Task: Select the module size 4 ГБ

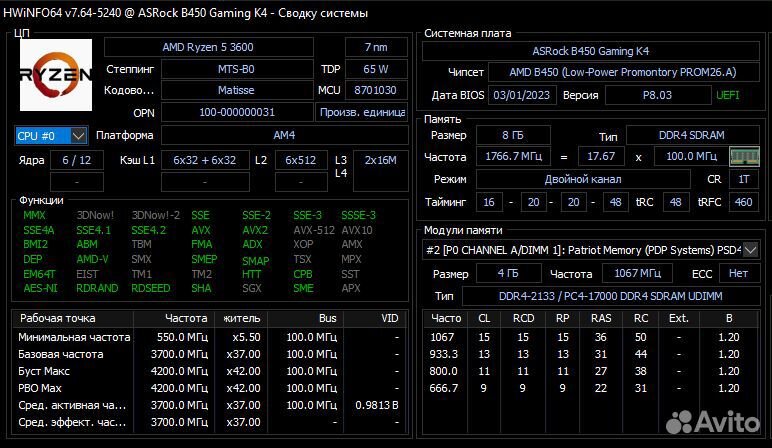Action: (x=508, y=273)
